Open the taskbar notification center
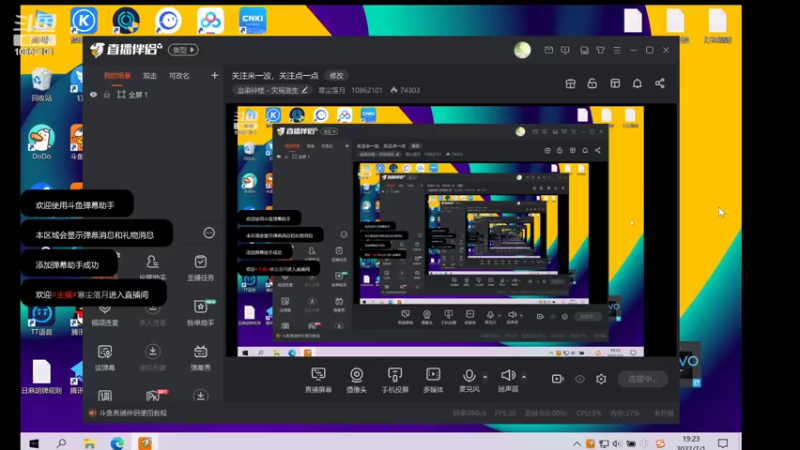Viewport: 800px width, 450px height. click(722, 443)
